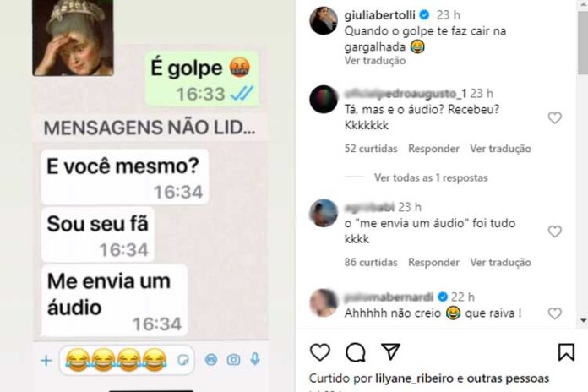The image size is (588, 392).
Task: Open comments with the speech bubble icon
Action: pyautogui.click(x=355, y=352)
